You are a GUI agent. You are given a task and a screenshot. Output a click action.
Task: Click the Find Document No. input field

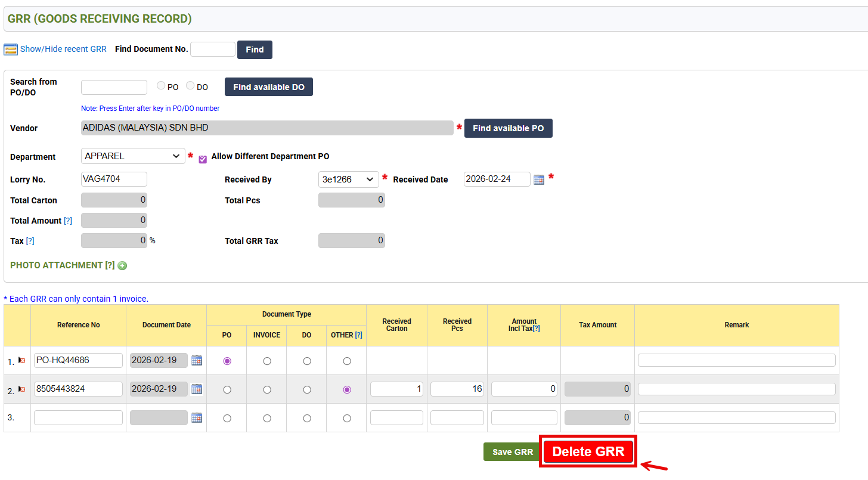tap(213, 49)
